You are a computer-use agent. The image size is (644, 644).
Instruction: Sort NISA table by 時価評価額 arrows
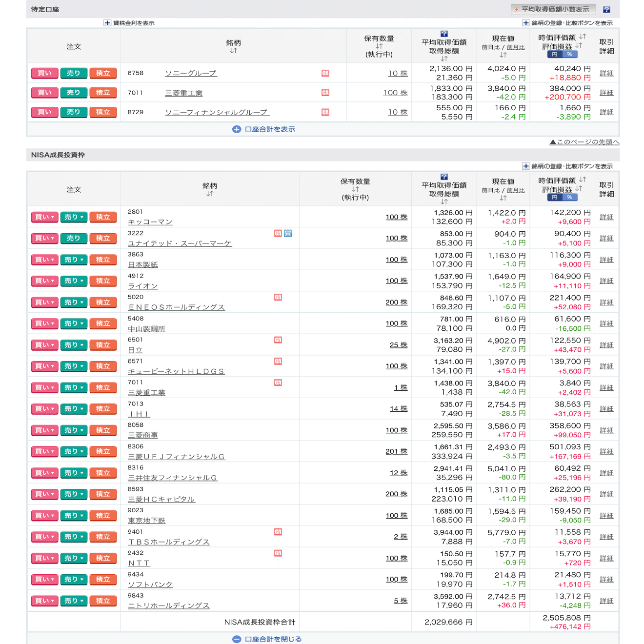tap(583, 180)
